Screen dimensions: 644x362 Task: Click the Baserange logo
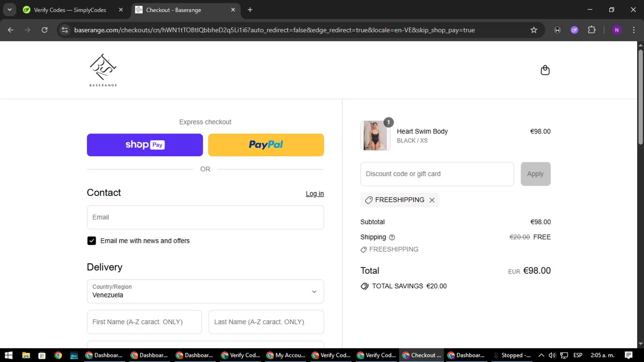[x=103, y=70]
